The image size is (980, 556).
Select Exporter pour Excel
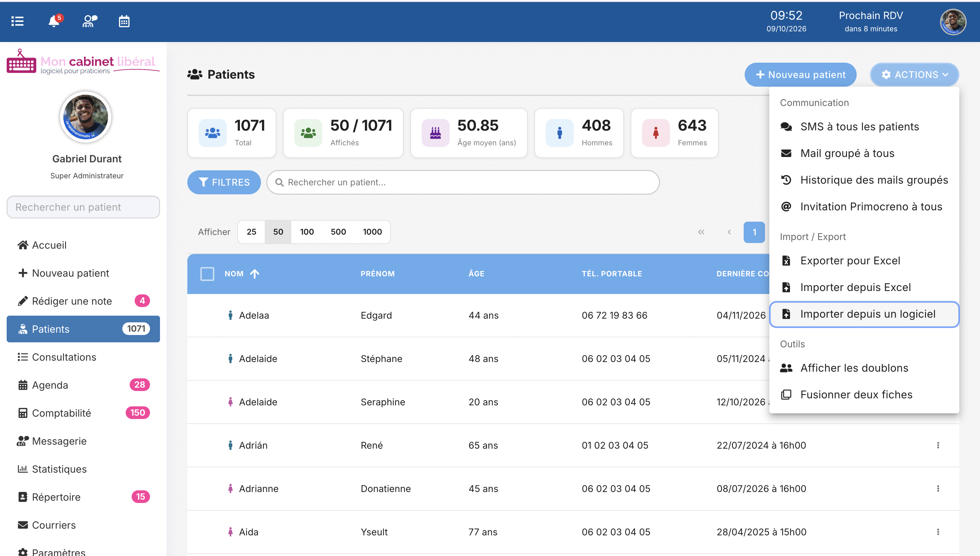864,260
